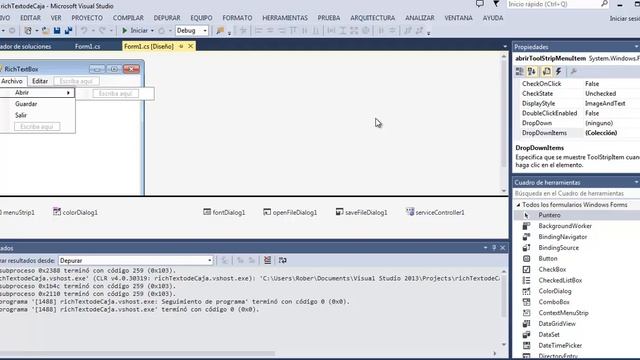This screenshot has height=360, width=640.
Task: Click the Alphabetical sort icon in Propiedades
Action: tap(531, 72)
